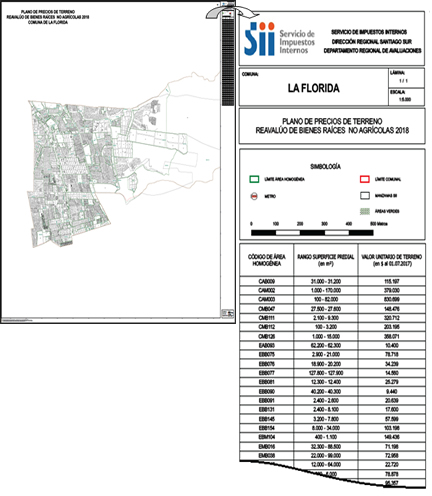This screenshot has height=496, width=432.
Task: Click the scale label '500 Metros'
Action: pyautogui.click(x=379, y=224)
